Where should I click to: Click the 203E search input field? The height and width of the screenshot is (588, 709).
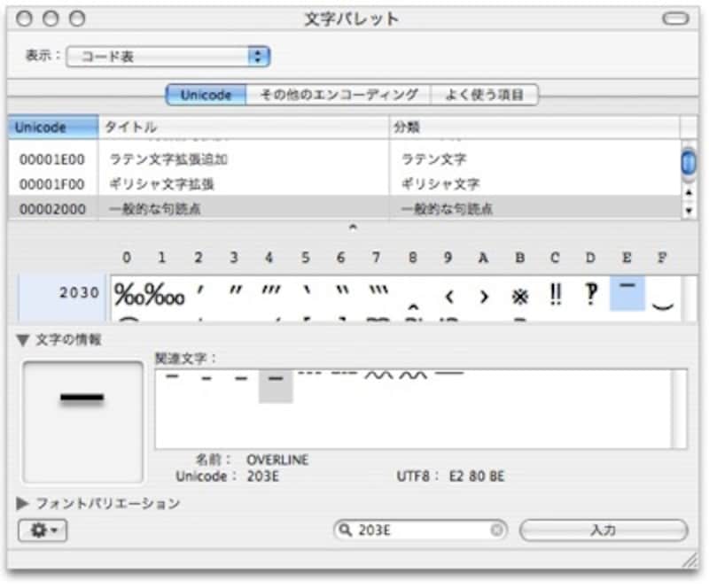[x=417, y=528]
